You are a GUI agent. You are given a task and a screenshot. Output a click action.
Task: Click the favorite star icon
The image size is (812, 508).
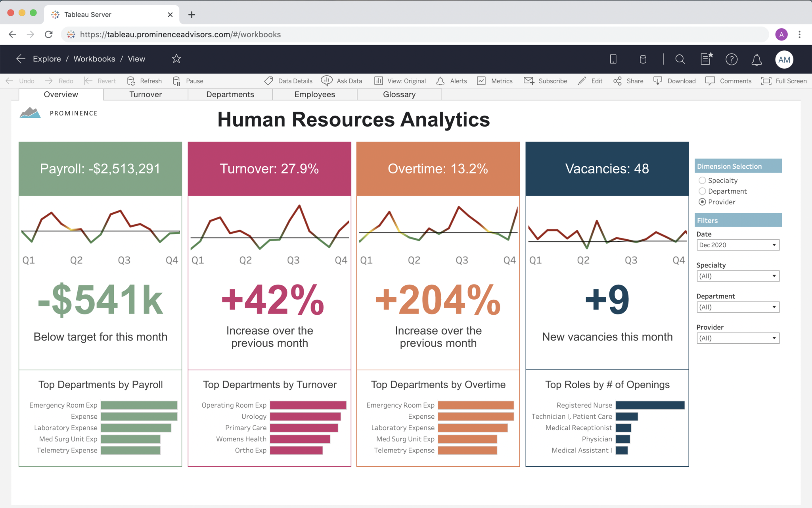click(176, 59)
